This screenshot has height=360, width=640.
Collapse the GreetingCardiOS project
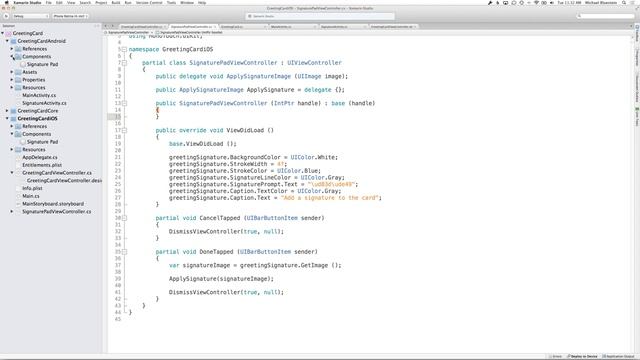pos(7,118)
